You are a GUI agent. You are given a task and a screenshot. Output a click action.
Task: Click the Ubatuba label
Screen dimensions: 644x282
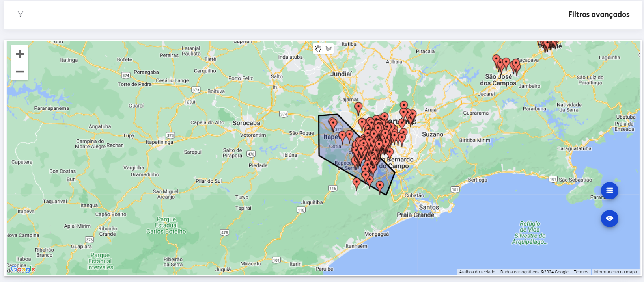click(x=626, y=117)
